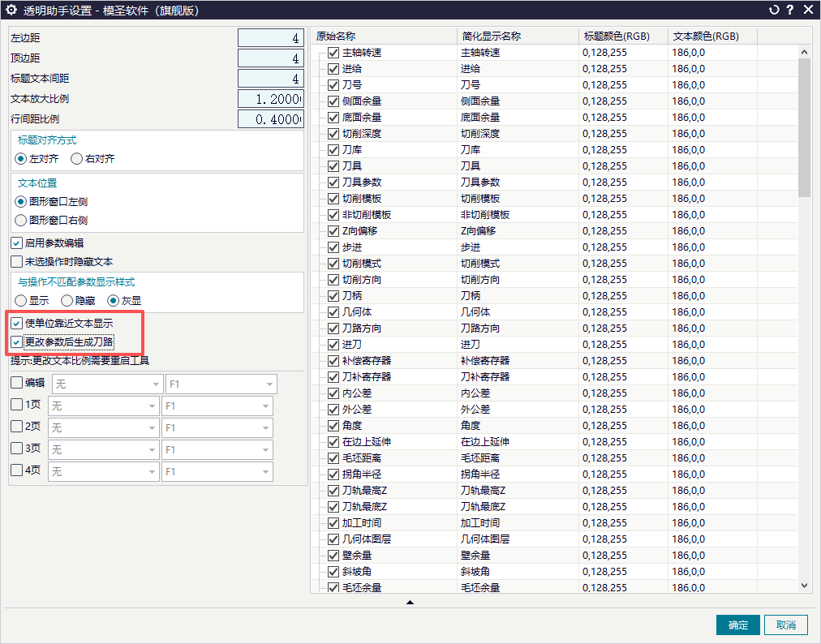Enable the 编辑 hotkey checkbox
This screenshot has height=644, width=821.
point(17,383)
